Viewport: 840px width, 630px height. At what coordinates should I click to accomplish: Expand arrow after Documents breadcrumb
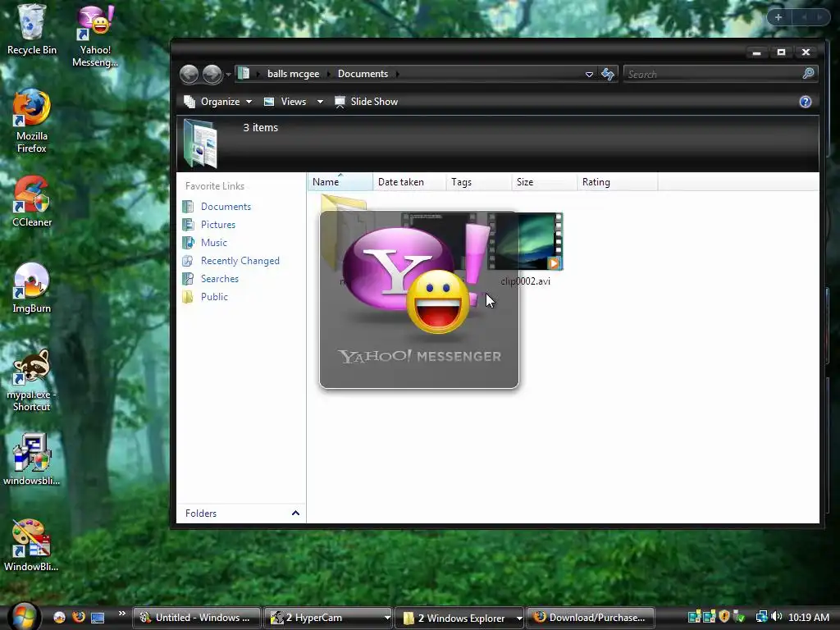click(397, 74)
